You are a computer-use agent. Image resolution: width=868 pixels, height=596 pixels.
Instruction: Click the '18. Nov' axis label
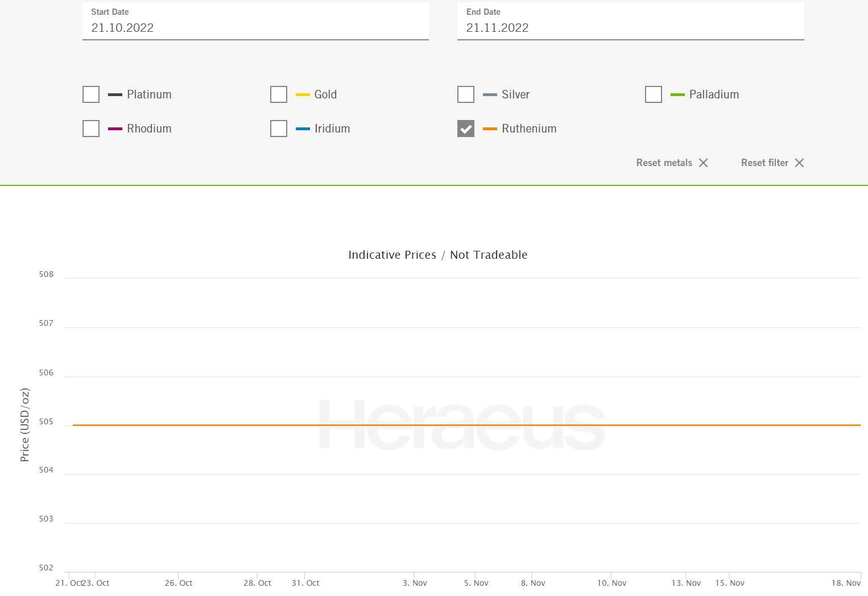coord(846,583)
